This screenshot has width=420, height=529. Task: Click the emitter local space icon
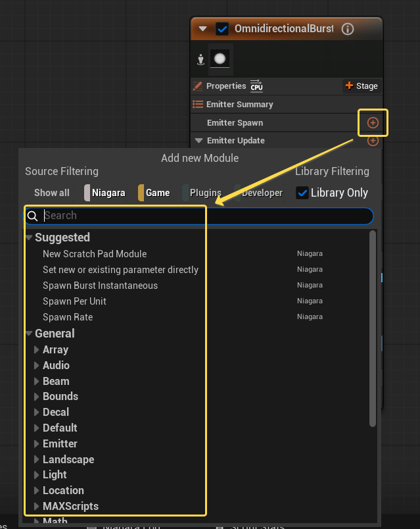201,60
